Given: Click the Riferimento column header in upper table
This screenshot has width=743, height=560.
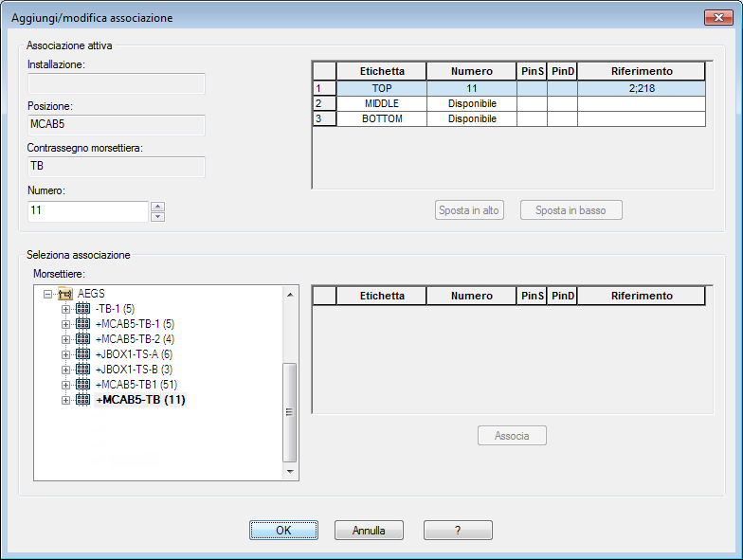Looking at the screenshot, I should coord(642,72).
